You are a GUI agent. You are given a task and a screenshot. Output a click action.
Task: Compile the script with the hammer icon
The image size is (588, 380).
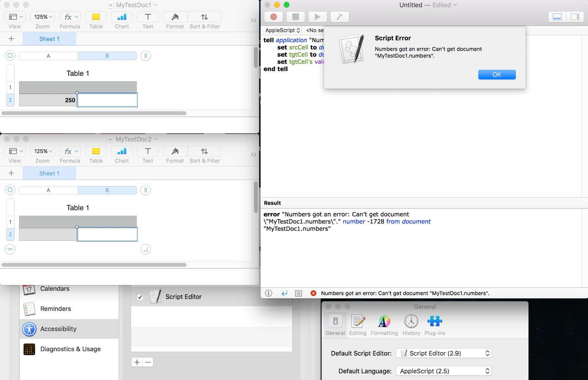tap(340, 17)
